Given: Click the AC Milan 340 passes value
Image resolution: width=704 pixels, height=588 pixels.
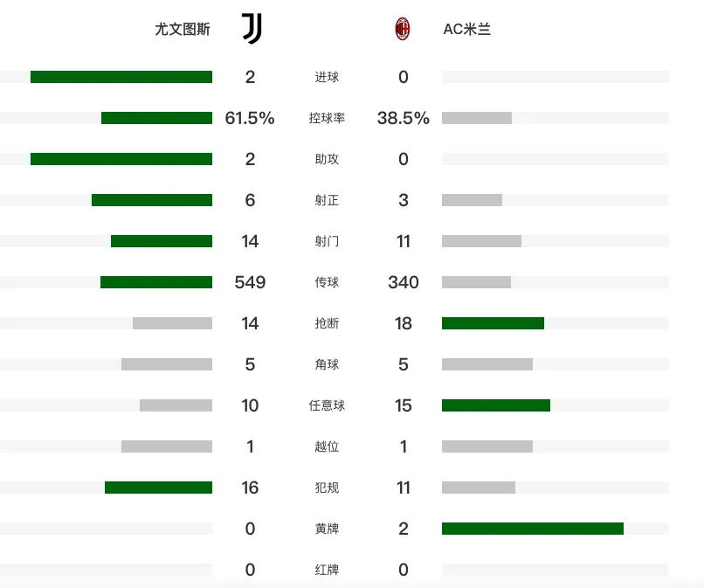Looking at the screenshot, I should 404,282.
